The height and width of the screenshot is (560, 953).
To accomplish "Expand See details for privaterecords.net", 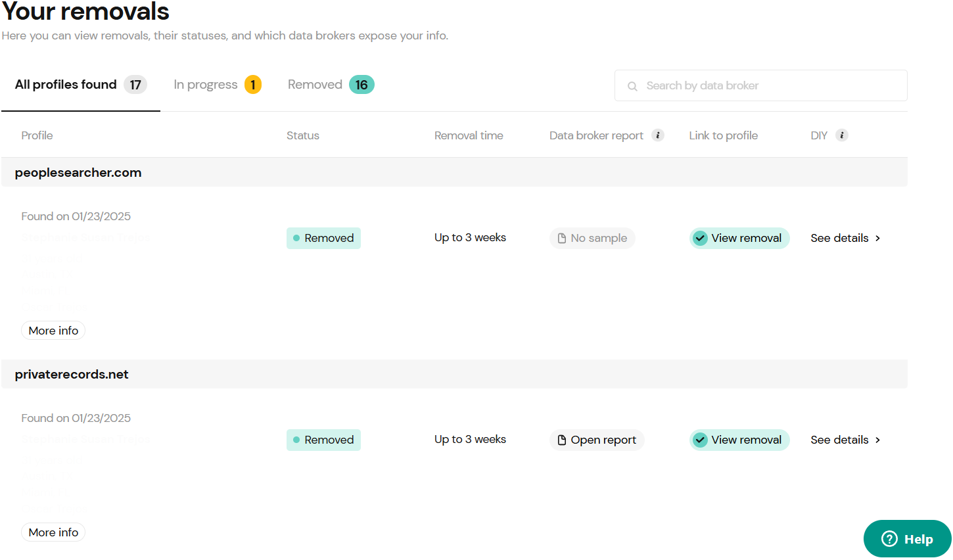I will click(845, 440).
